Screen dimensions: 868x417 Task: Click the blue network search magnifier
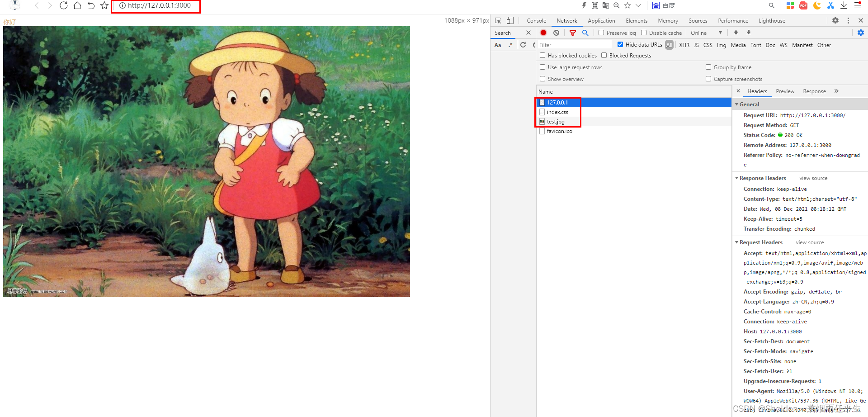(x=585, y=33)
